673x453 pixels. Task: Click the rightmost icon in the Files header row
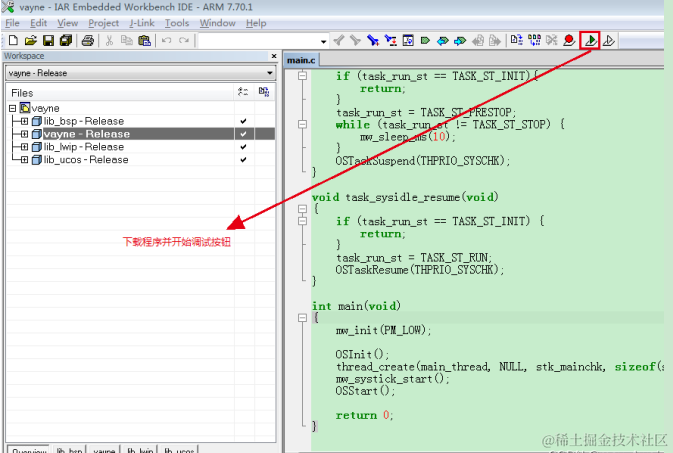pyautogui.click(x=264, y=91)
